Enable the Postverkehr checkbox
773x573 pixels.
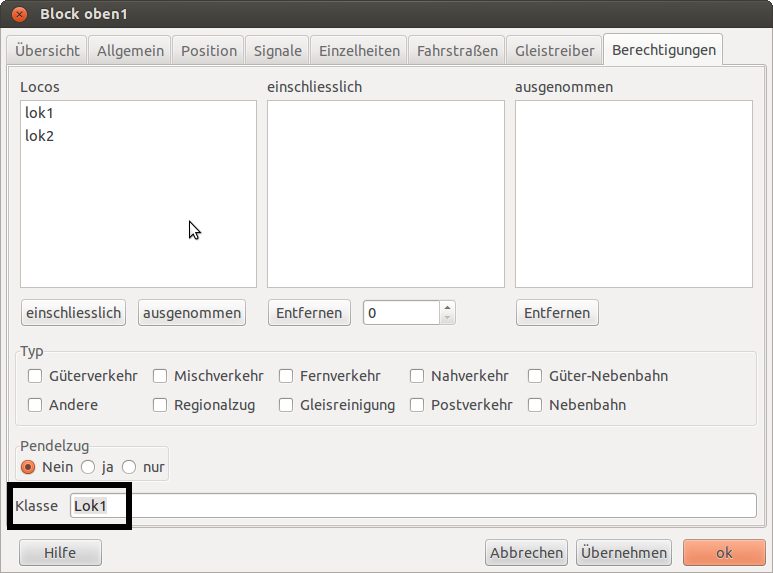[x=417, y=406]
